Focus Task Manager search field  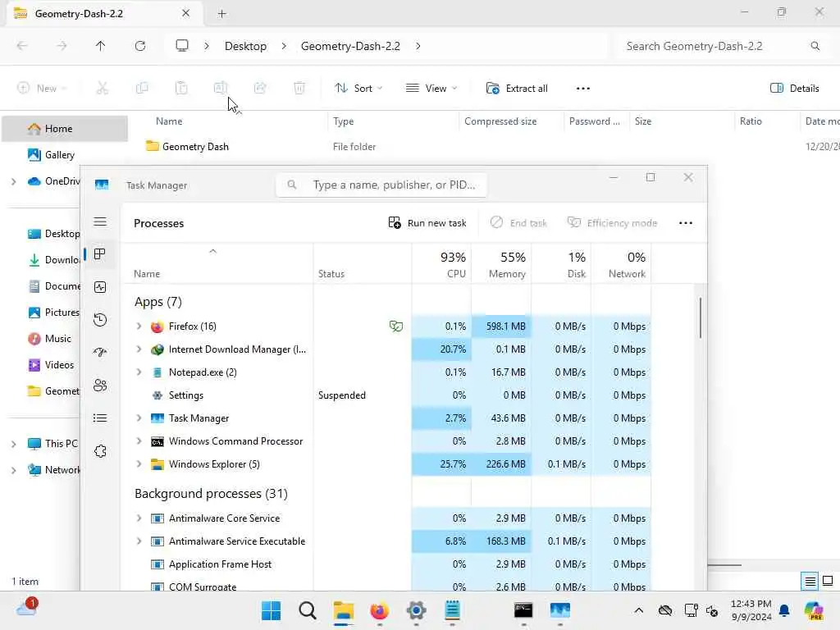tap(381, 185)
